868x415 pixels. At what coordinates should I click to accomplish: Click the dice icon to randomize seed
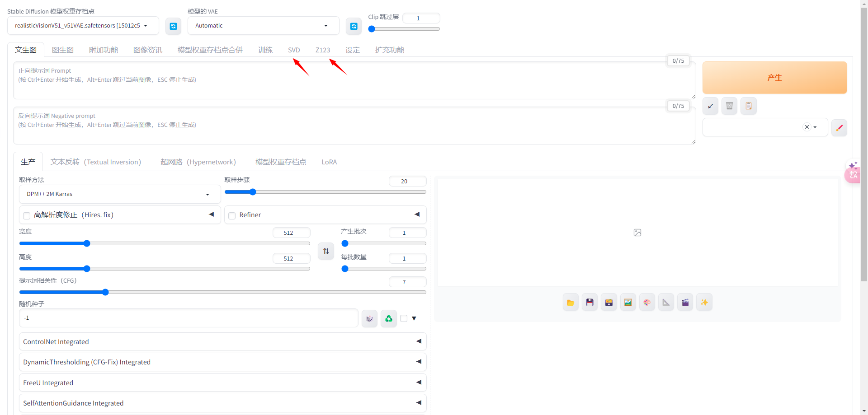369,319
